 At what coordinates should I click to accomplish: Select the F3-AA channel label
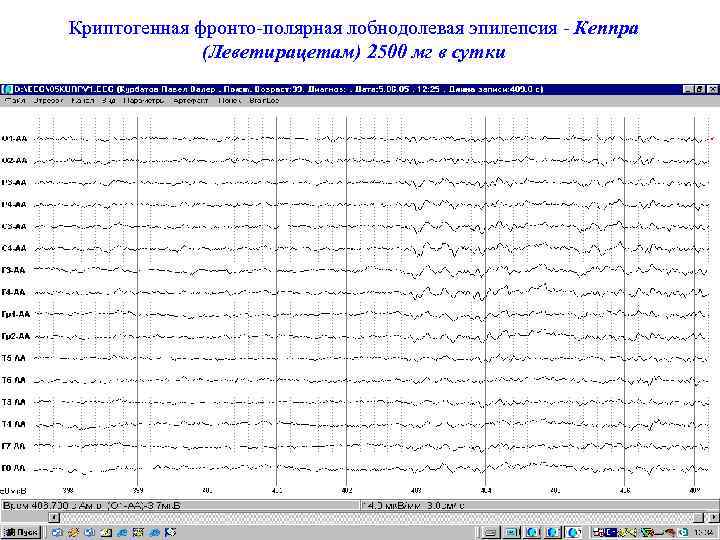tap(14, 270)
